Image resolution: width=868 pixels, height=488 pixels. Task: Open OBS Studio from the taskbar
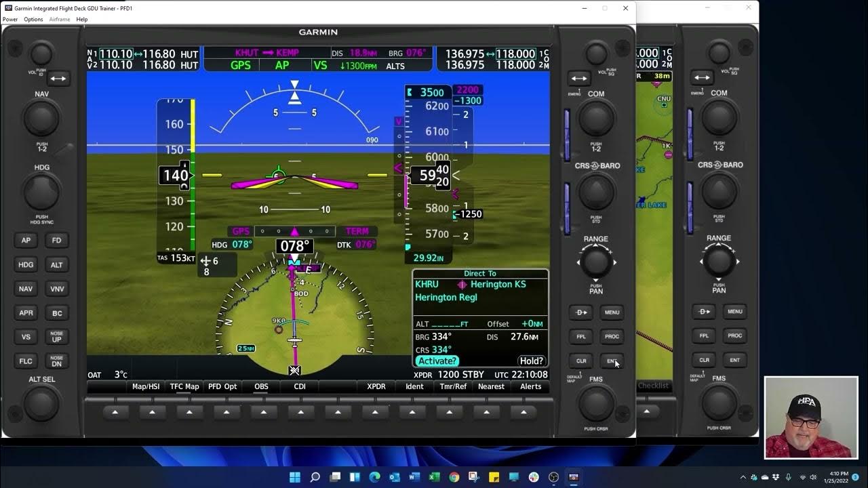(553, 477)
